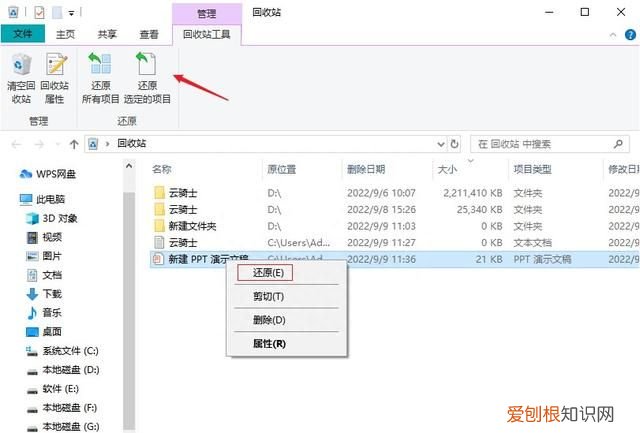Go forward with the right arrow
Viewport: 640px width, 433px height.
(x=39, y=144)
